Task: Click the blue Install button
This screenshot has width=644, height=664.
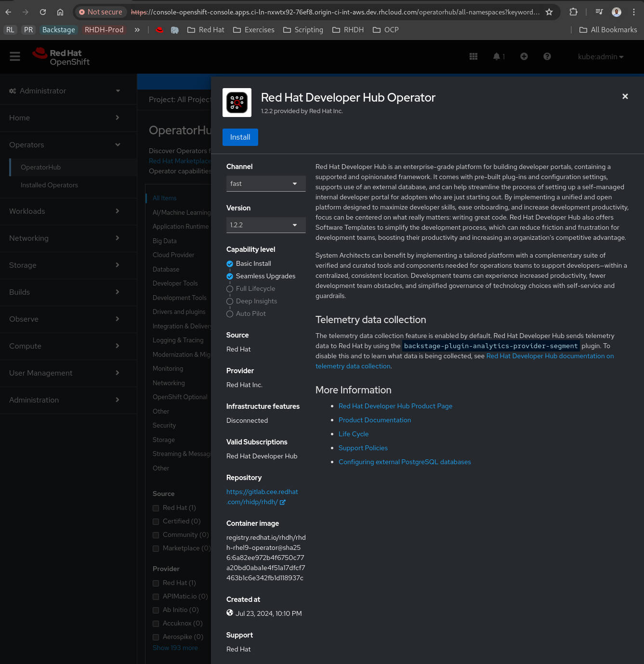Action: [240, 137]
